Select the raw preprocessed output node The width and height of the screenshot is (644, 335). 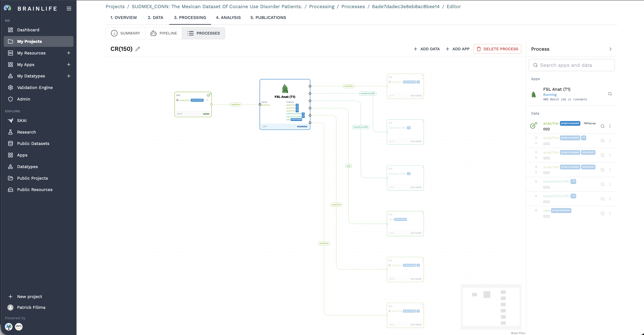coord(405,224)
